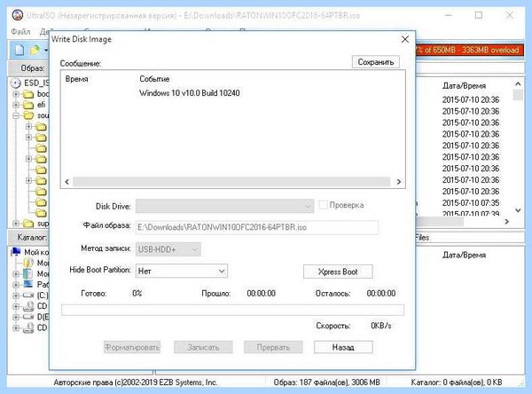Click the status bar image file count text

(x=326, y=382)
